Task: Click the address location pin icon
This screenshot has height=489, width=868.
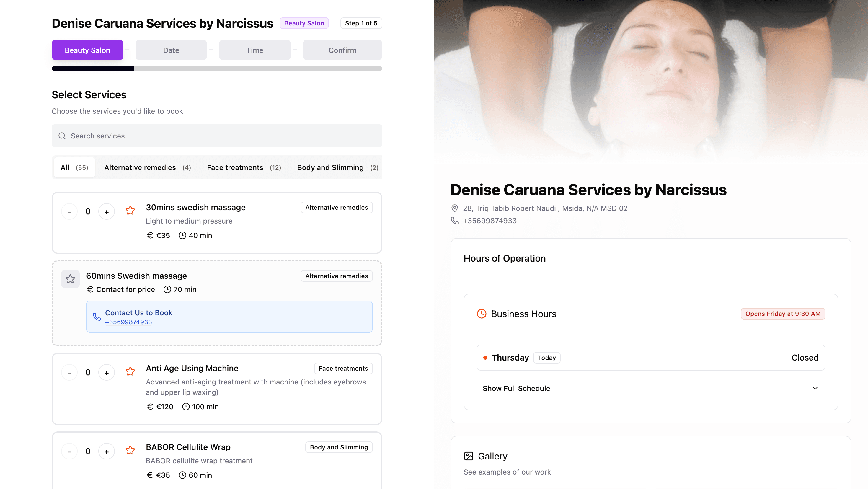Action: 455,208
